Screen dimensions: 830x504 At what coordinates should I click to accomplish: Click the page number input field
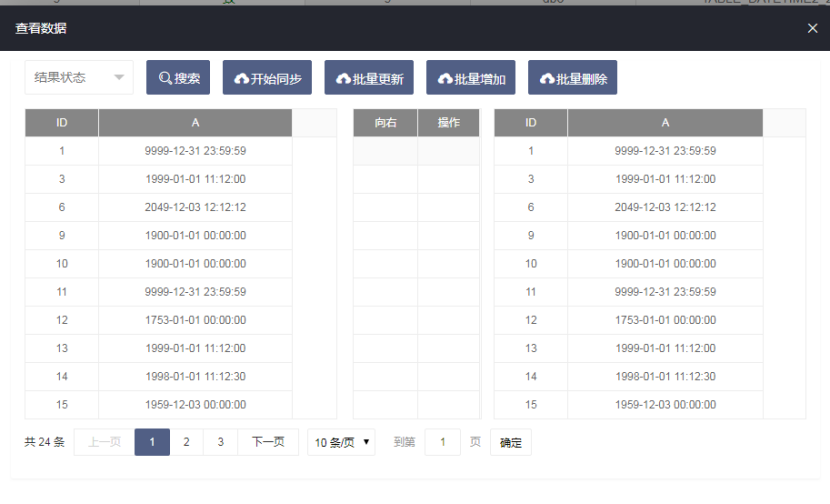point(442,442)
